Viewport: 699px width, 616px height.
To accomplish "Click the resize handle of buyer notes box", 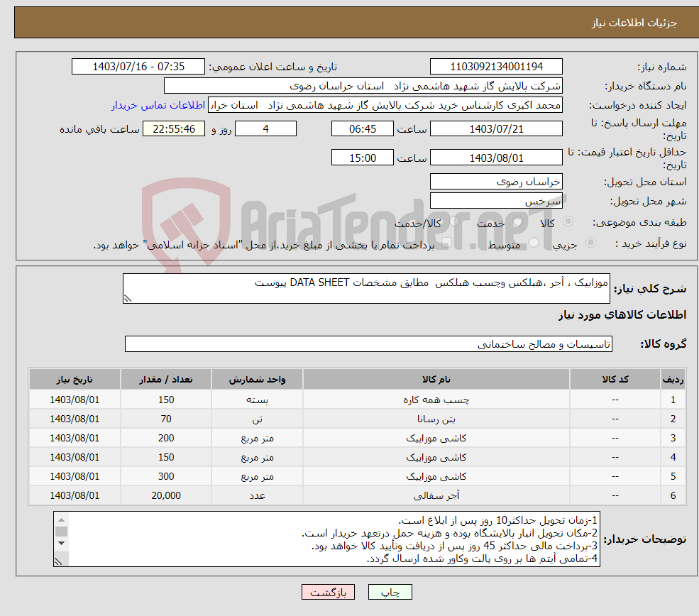I will tap(58, 562).
